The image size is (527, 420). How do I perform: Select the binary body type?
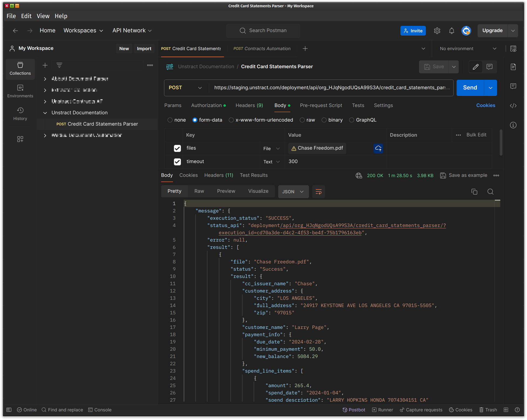pyautogui.click(x=324, y=120)
